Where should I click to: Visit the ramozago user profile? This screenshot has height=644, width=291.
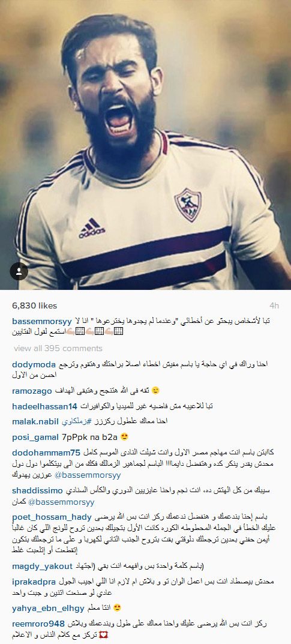[x=32, y=391]
